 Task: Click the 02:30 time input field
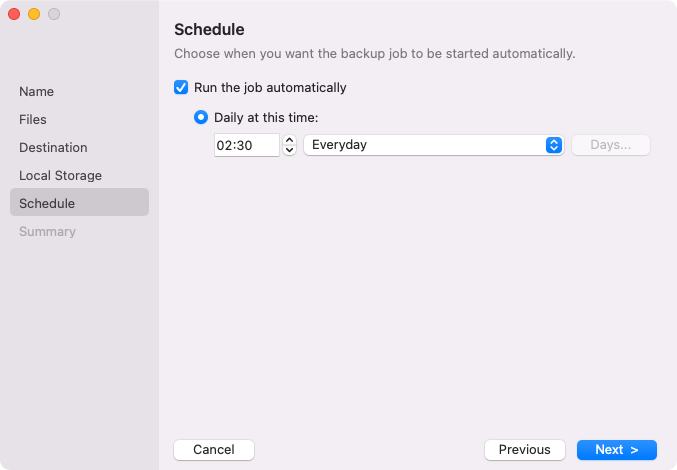point(246,145)
